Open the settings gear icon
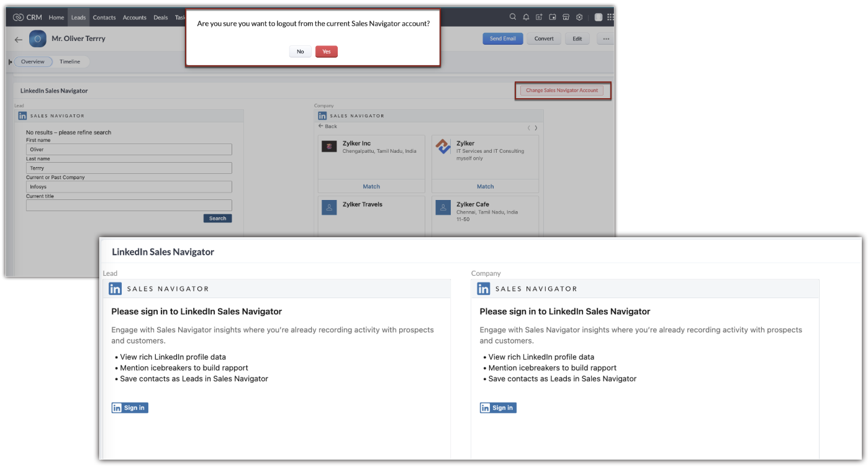Image resolution: width=868 pixels, height=472 pixels. coord(579,17)
